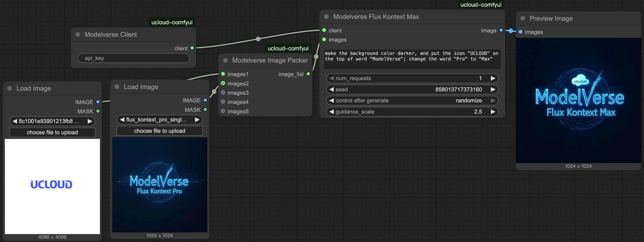This screenshot has width=644, height=242.
Task: Collapse the Load Image node showing ModelVerse picture
Action: (117, 87)
